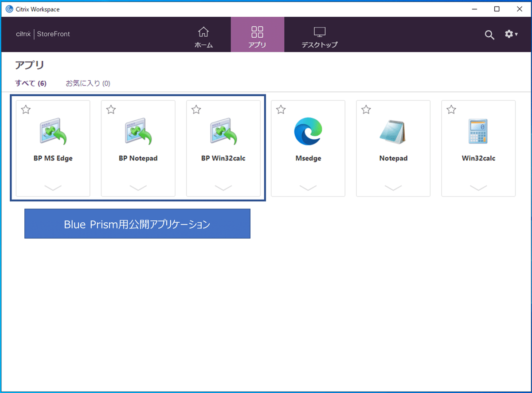The image size is (532, 393).
Task: Click the Citrix Workspace title bar icon
Action: [9, 9]
